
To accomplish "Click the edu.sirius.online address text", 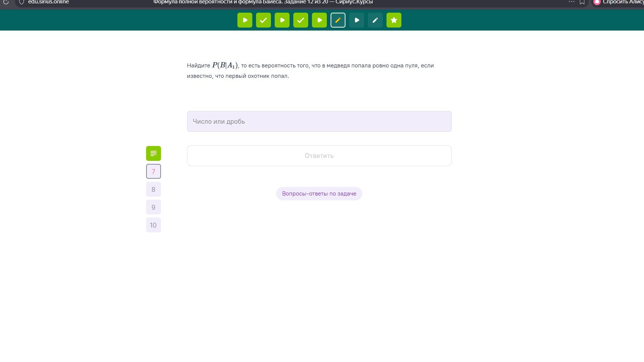I will (48, 2).
